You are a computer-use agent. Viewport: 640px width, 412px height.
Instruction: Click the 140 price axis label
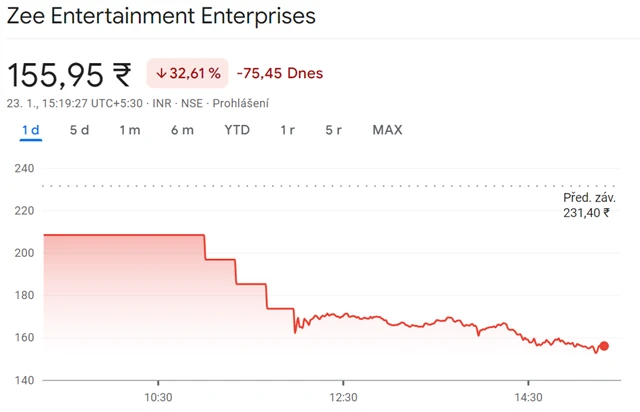(25, 380)
